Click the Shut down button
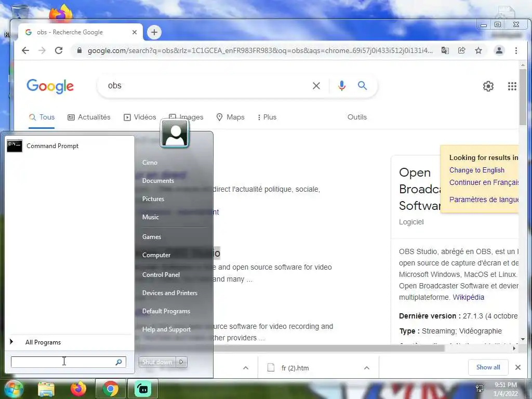Screen dimensions: 532x399 coord(157,362)
